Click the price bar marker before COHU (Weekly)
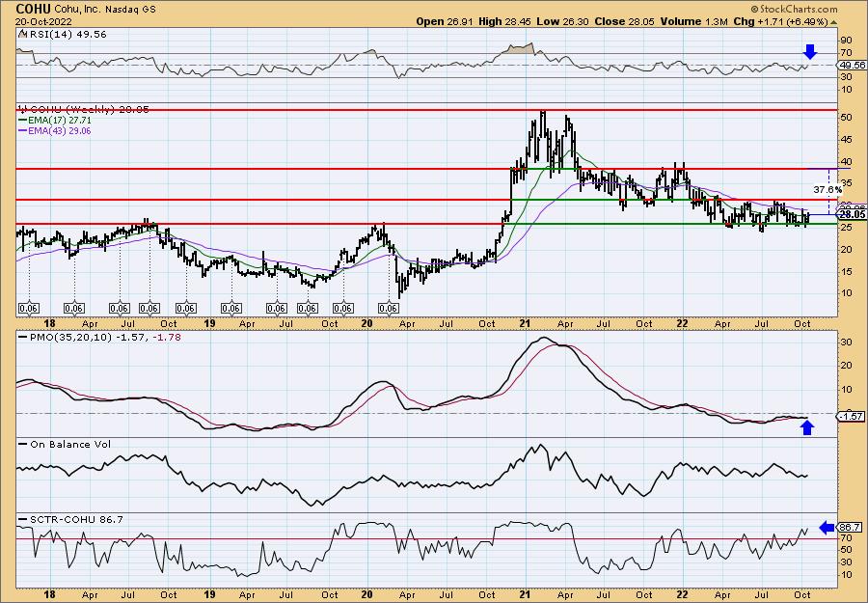 tap(22, 109)
